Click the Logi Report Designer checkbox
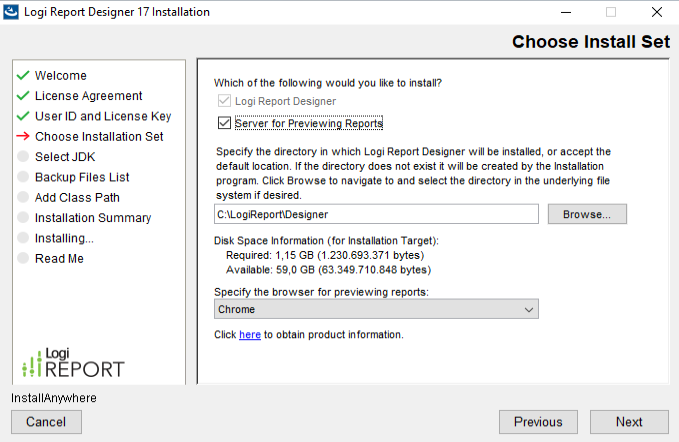The height and width of the screenshot is (442, 679). pos(223,101)
